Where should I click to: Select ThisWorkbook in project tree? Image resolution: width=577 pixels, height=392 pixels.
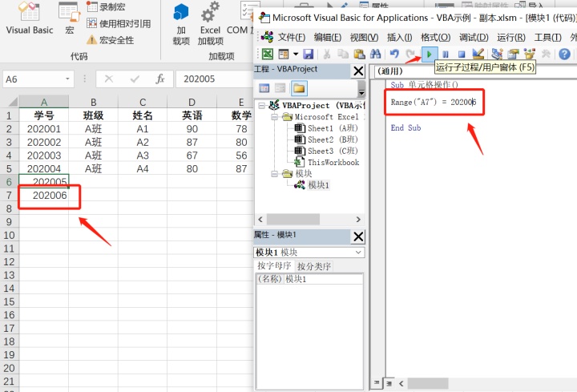[327, 162]
